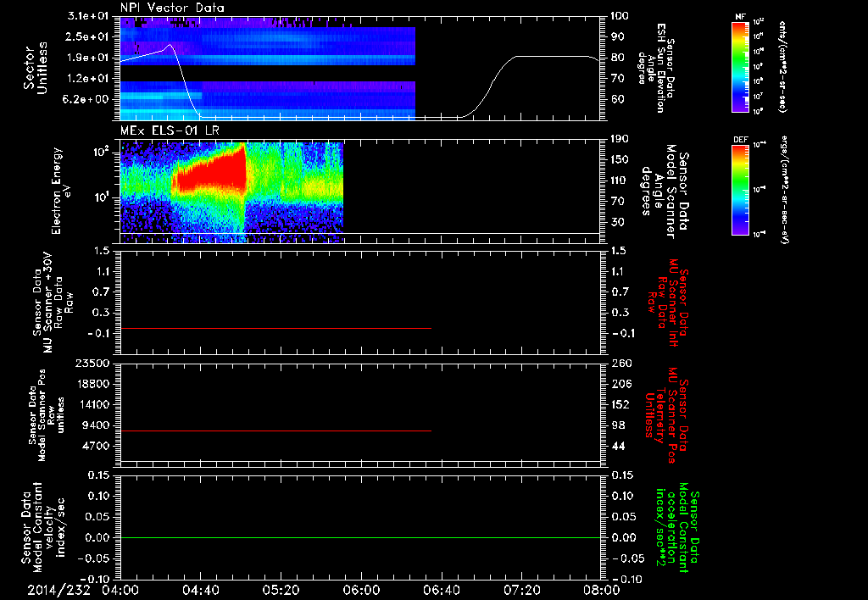Click the 260 telemetry tick label
This screenshot has width=868, height=600.
click(x=621, y=364)
